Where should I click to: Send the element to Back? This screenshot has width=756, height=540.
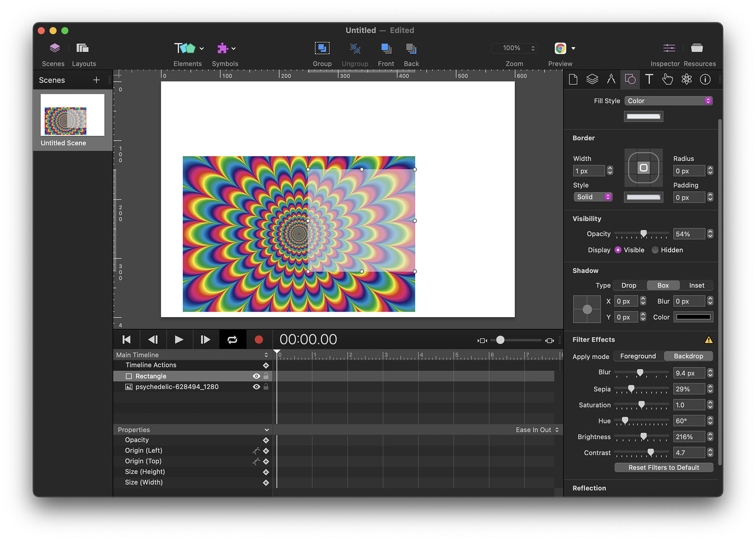click(411, 49)
